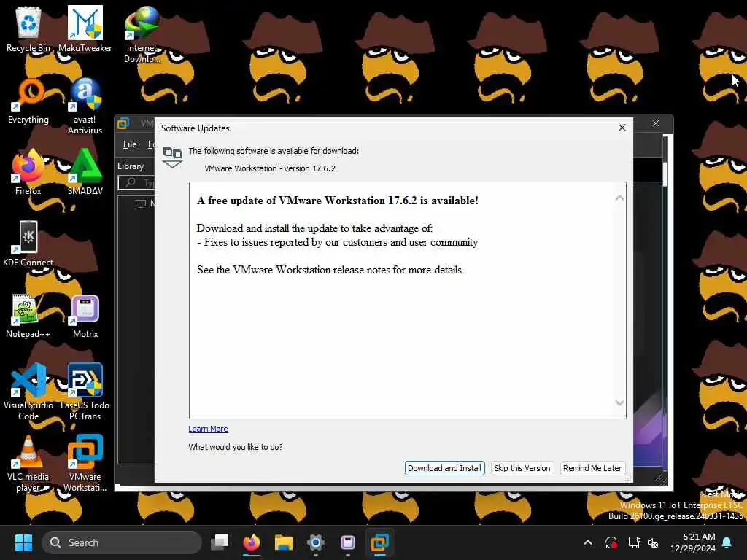Click the sync tray icon with red dot
Screen dimensions: 747x560
click(611, 542)
